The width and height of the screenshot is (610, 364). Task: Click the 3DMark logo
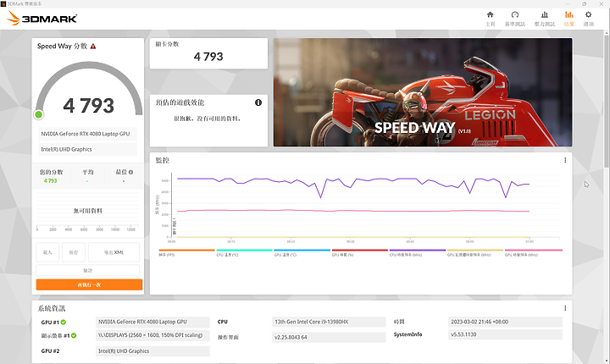point(42,18)
